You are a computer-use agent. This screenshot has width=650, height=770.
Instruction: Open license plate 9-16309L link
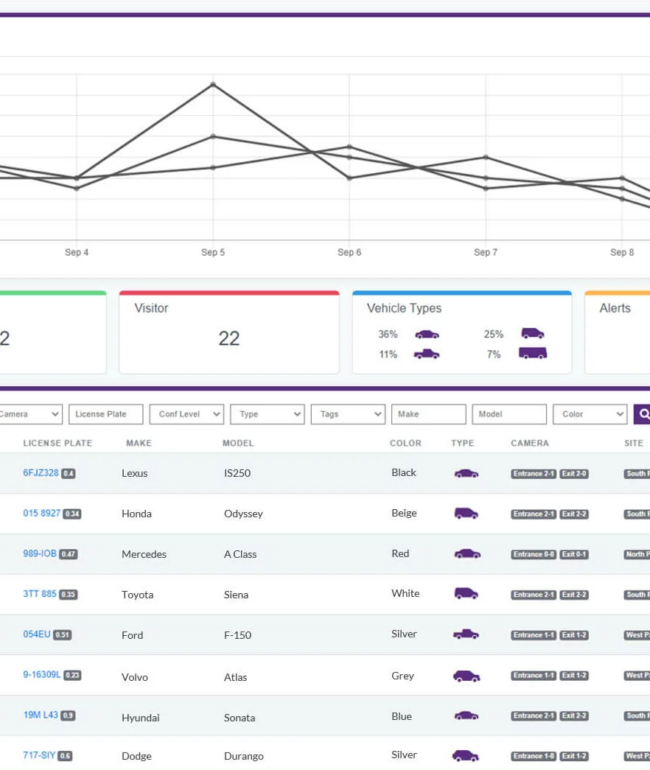coord(42,674)
